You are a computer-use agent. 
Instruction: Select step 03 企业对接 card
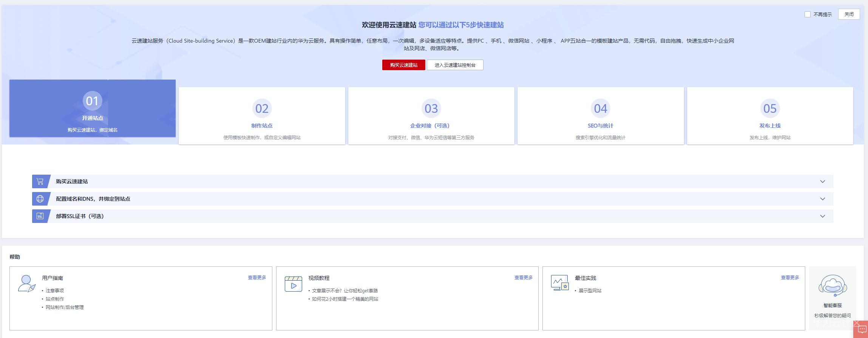pos(431,116)
